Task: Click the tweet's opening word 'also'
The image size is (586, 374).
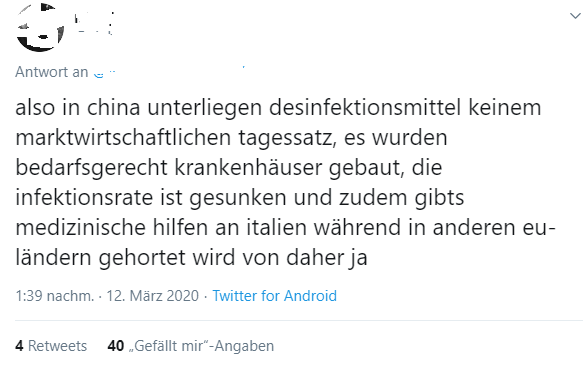Action: [35, 108]
